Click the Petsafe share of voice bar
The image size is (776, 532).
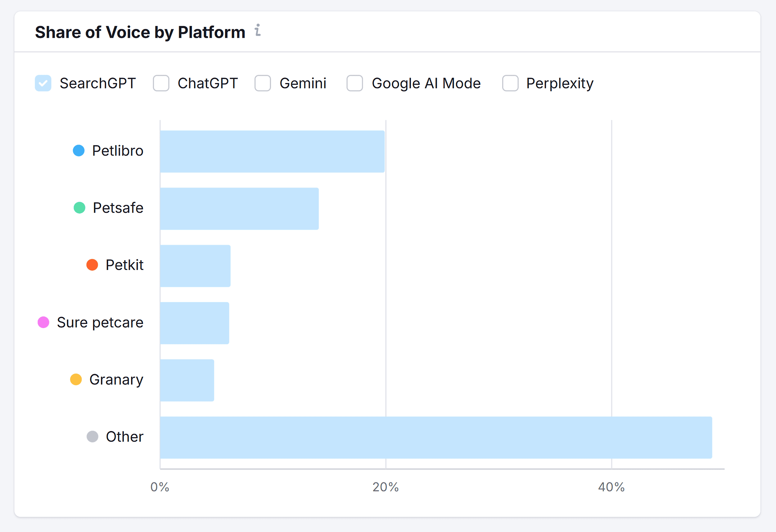point(239,208)
